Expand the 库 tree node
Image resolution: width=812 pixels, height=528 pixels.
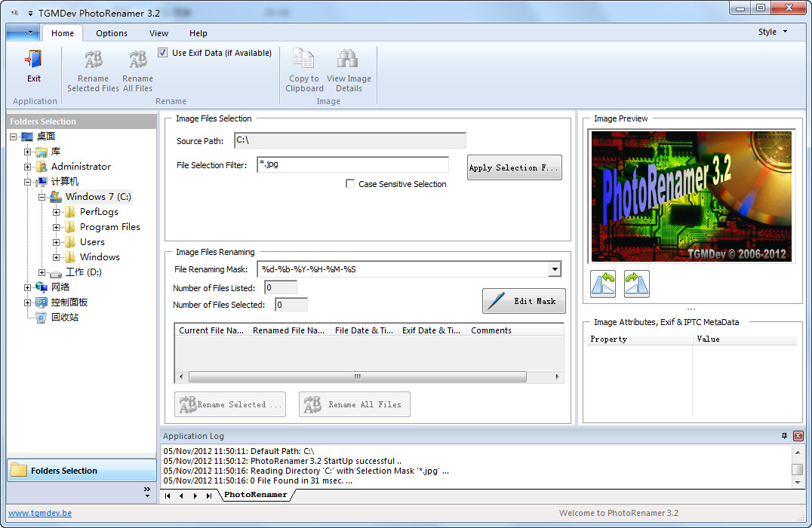point(27,152)
